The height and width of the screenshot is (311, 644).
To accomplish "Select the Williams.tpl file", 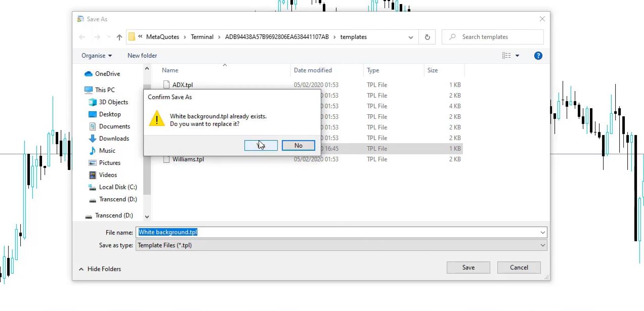I will 188,159.
